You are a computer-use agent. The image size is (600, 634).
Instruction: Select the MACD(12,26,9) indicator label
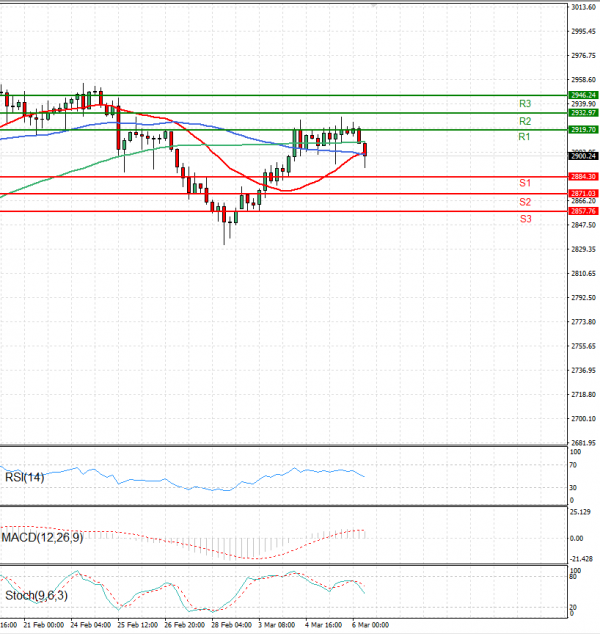[43, 539]
